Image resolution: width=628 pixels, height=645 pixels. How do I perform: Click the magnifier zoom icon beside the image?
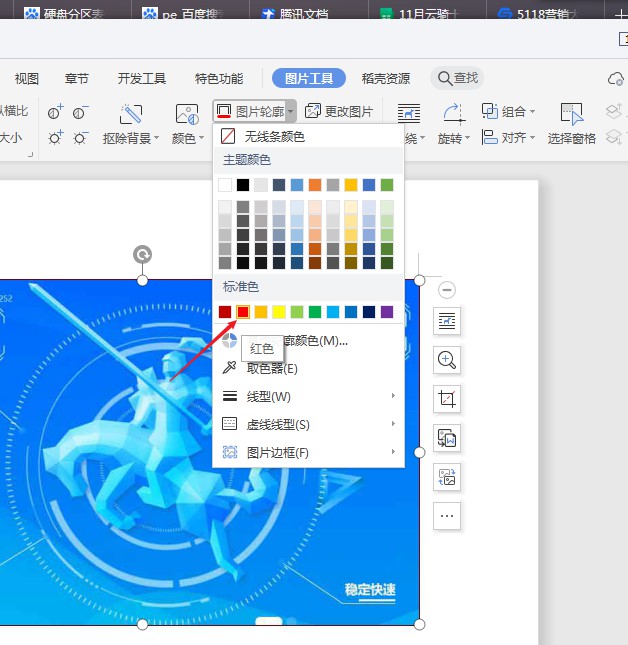pyautogui.click(x=447, y=360)
